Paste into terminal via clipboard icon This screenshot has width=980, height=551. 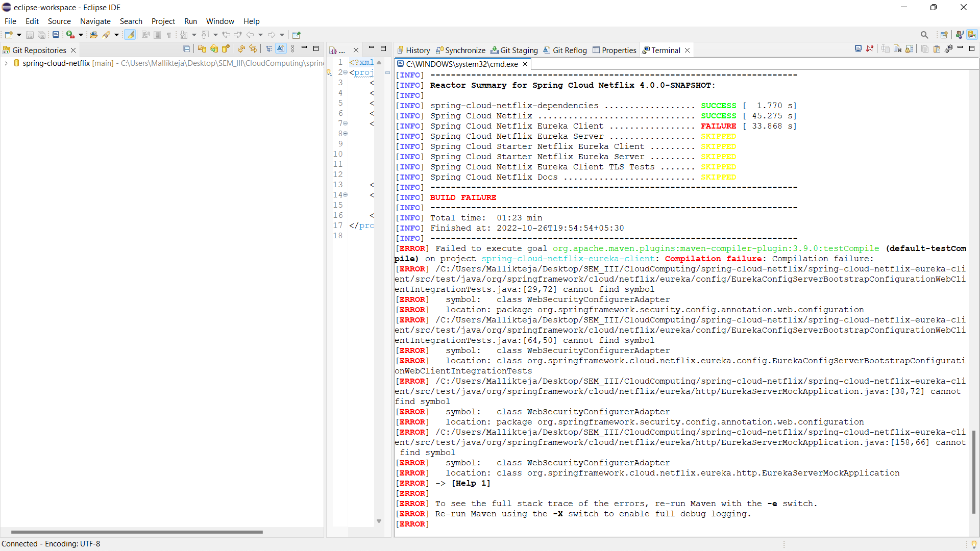(937, 49)
